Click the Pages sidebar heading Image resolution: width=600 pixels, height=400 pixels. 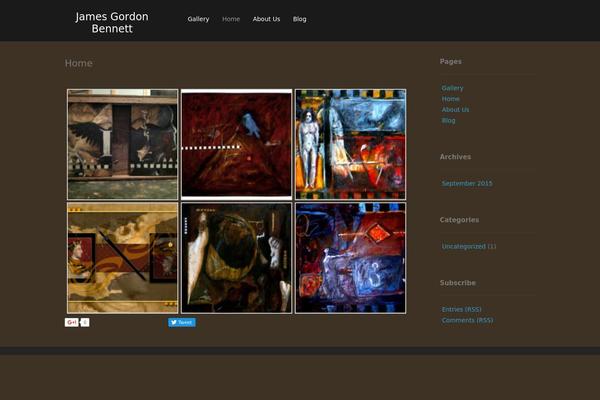[x=450, y=61]
